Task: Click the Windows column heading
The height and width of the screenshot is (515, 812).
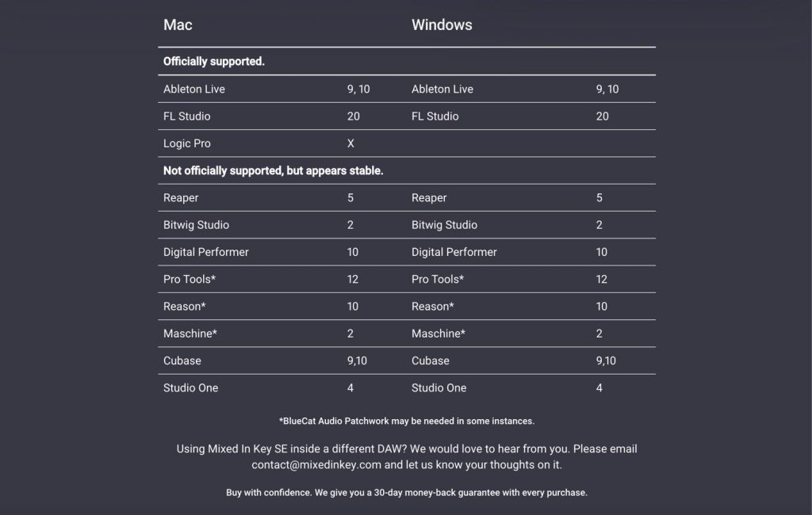Action: (442, 25)
